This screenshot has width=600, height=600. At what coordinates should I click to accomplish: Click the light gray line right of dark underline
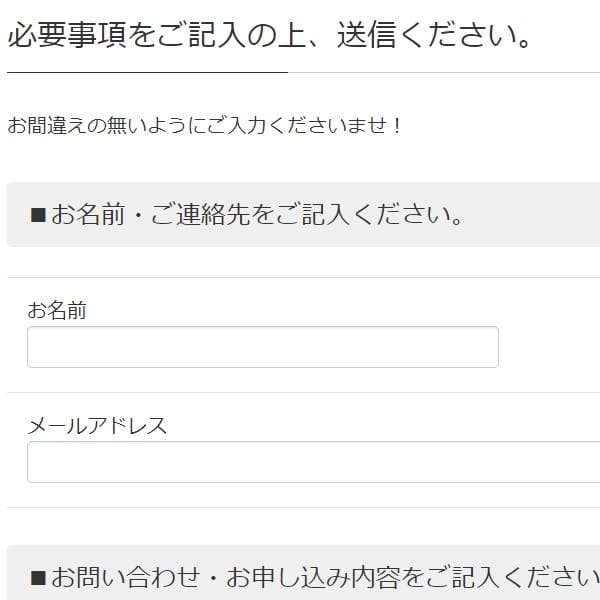(x=444, y=72)
